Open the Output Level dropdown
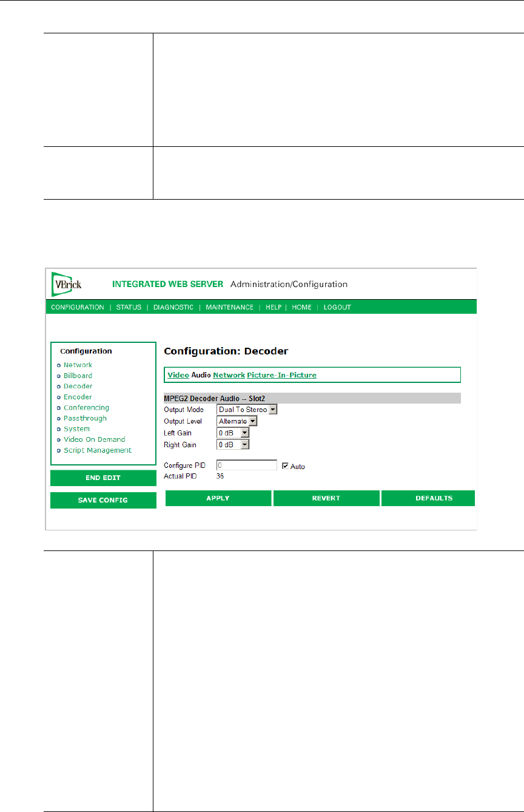Screen dimensions: 524x812 point(237,421)
